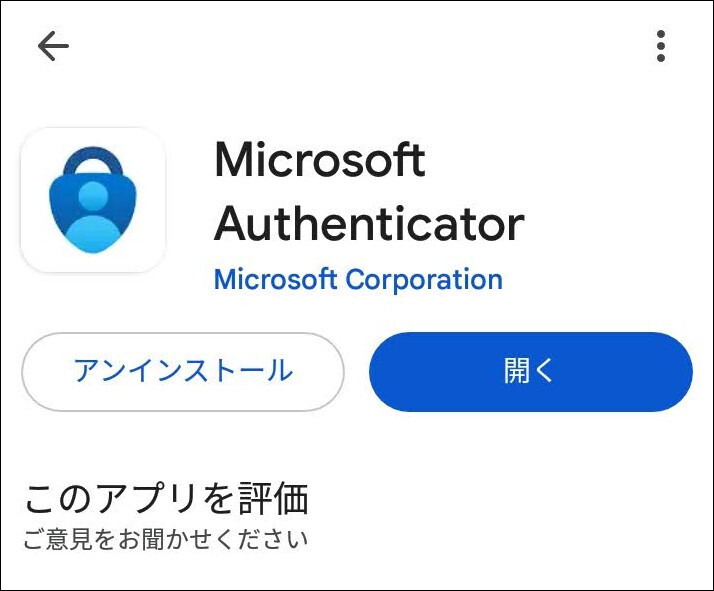
Task: Click the person silhouette inside the app icon
Action: coord(93,216)
